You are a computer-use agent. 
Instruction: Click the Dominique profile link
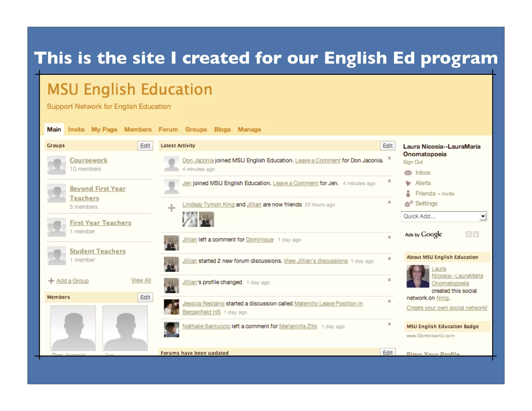pyautogui.click(x=260, y=240)
